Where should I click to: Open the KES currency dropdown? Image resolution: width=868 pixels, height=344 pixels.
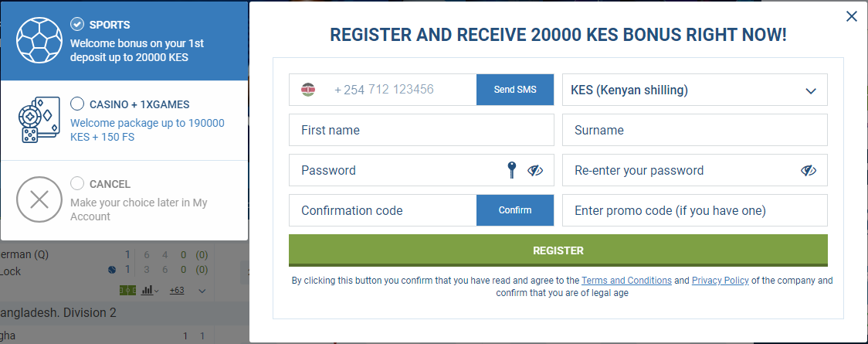pos(695,90)
